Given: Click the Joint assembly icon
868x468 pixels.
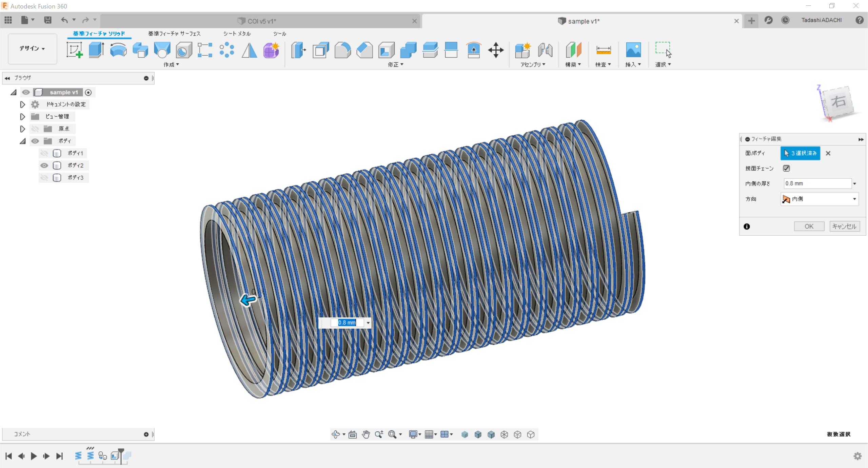Looking at the screenshot, I should tap(545, 50).
